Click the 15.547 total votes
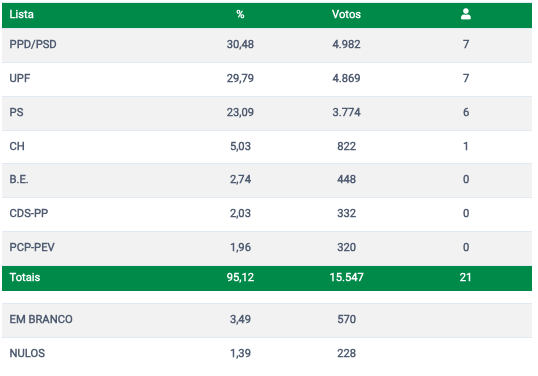 coord(347,277)
